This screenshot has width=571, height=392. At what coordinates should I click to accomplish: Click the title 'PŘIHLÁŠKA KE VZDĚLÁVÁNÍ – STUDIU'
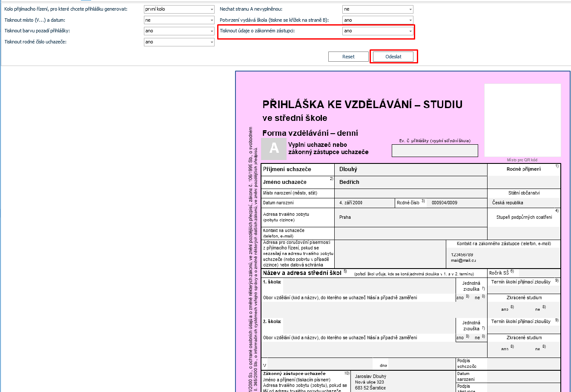tap(363, 104)
